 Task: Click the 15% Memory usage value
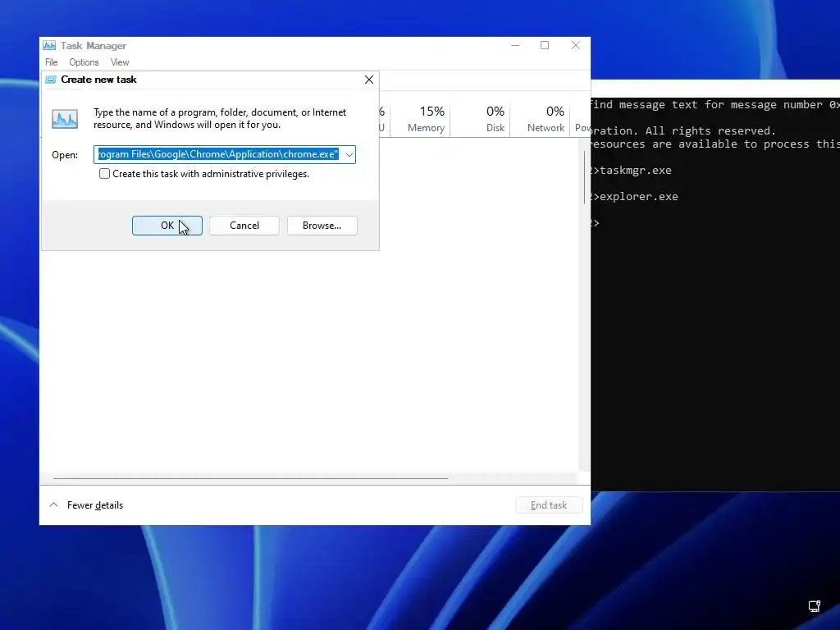(x=431, y=112)
